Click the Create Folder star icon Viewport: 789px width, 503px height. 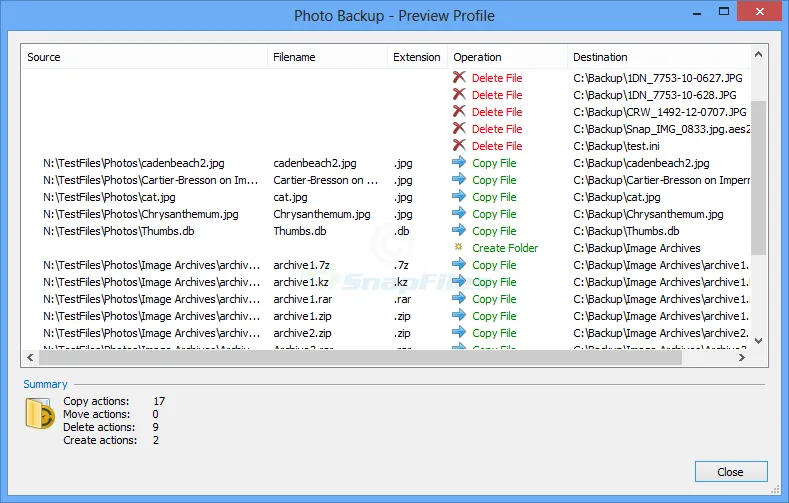pos(458,247)
